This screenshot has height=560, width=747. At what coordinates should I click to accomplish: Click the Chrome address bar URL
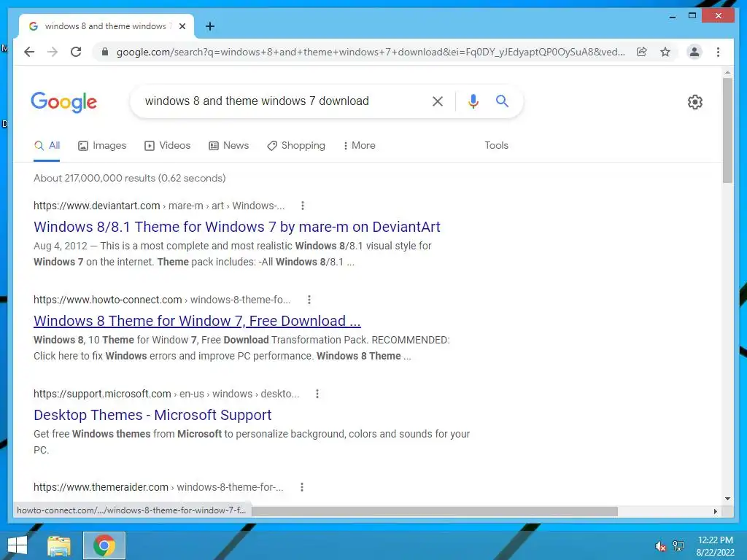pyautogui.click(x=371, y=52)
